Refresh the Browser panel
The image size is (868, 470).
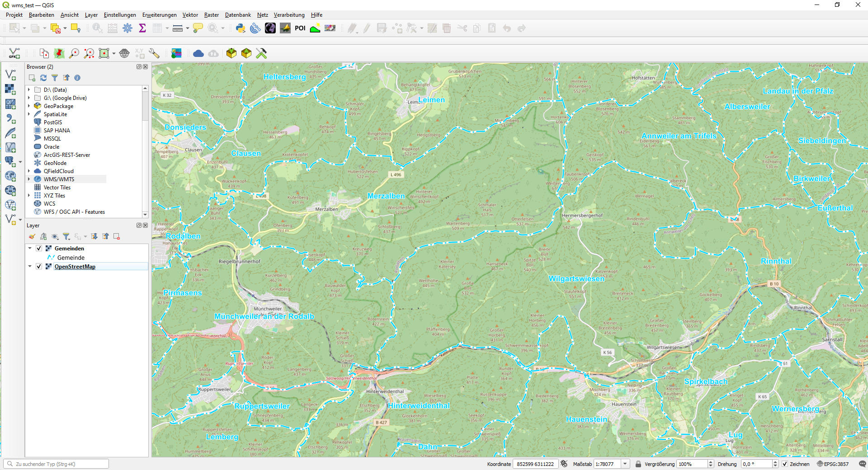(43, 78)
